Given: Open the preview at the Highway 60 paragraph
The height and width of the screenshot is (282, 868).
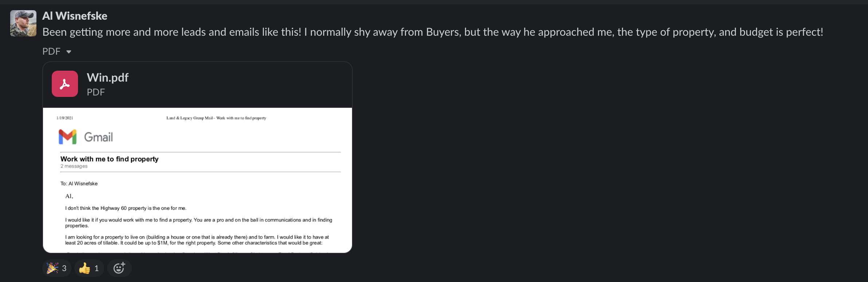Looking at the screenshot, I should (126, 208).
